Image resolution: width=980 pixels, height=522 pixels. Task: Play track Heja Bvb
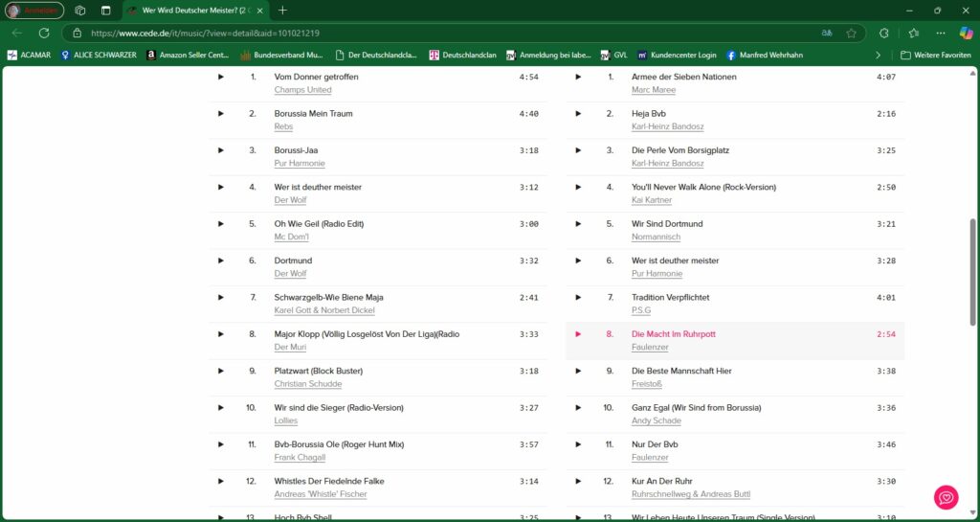tap(578, 114)
